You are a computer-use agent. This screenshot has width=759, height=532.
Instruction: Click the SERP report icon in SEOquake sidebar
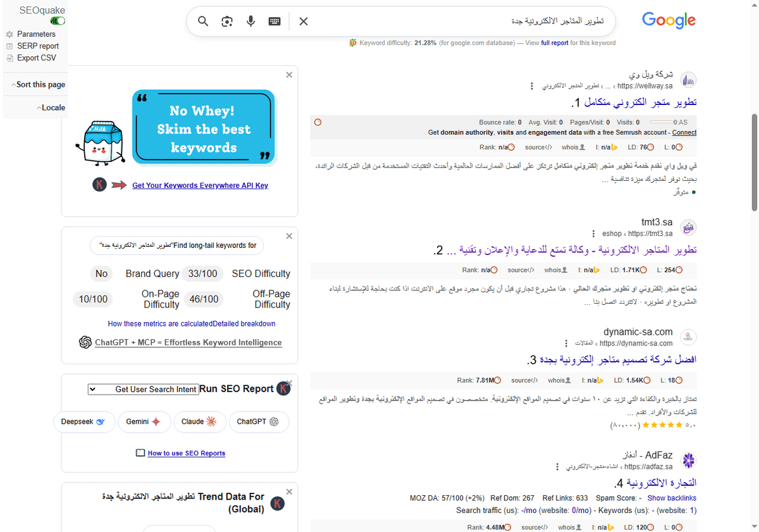(x=10, y=46)
